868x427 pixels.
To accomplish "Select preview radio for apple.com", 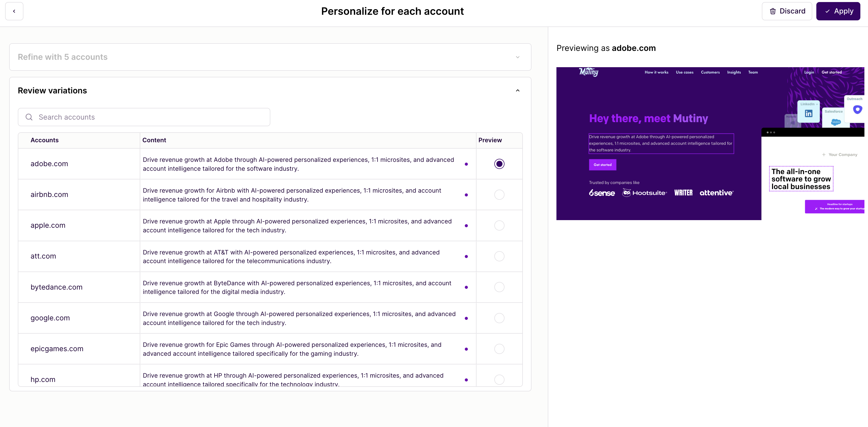I will point(499,226).
